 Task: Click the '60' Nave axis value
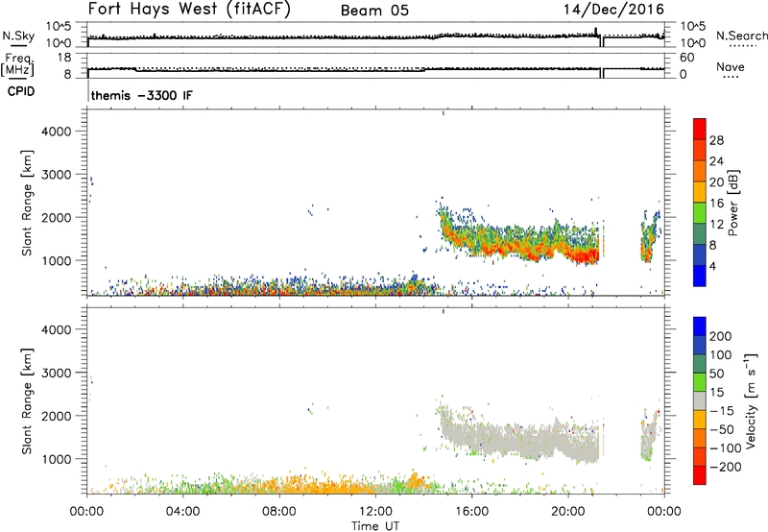point(686,58)
